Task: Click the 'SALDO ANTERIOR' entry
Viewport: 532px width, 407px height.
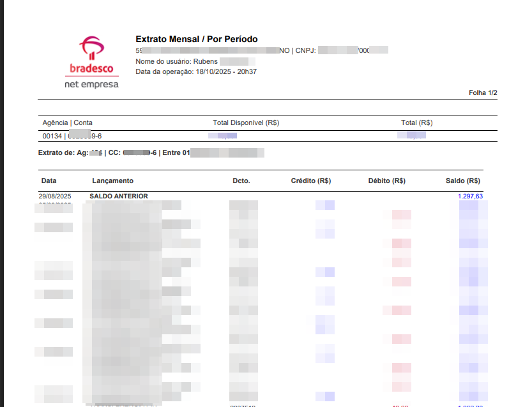Action: (119, 196)
